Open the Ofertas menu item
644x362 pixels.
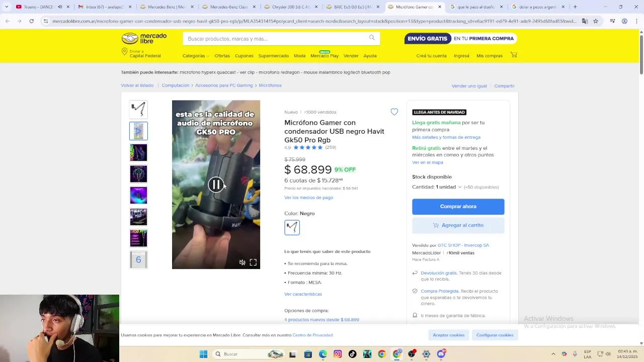[x=222, y=56]
